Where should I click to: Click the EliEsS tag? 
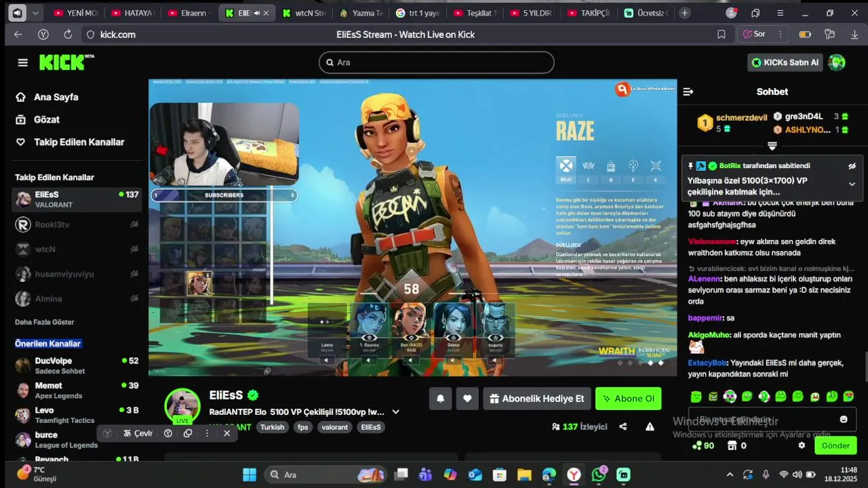[371, 427]
